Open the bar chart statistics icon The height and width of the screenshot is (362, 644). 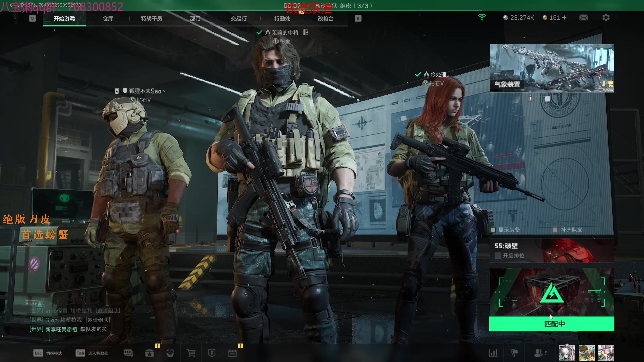coord(493,353)
